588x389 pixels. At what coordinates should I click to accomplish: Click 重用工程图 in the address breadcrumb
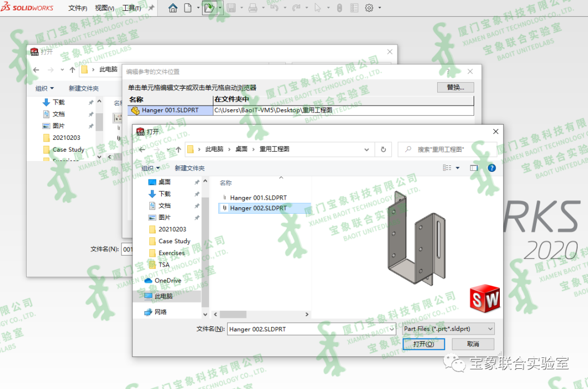click(274, 149)
